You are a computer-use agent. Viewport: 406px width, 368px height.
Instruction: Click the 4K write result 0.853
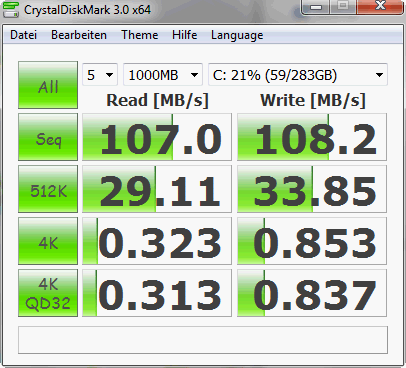pyautogui.click(x=312, y=241)
